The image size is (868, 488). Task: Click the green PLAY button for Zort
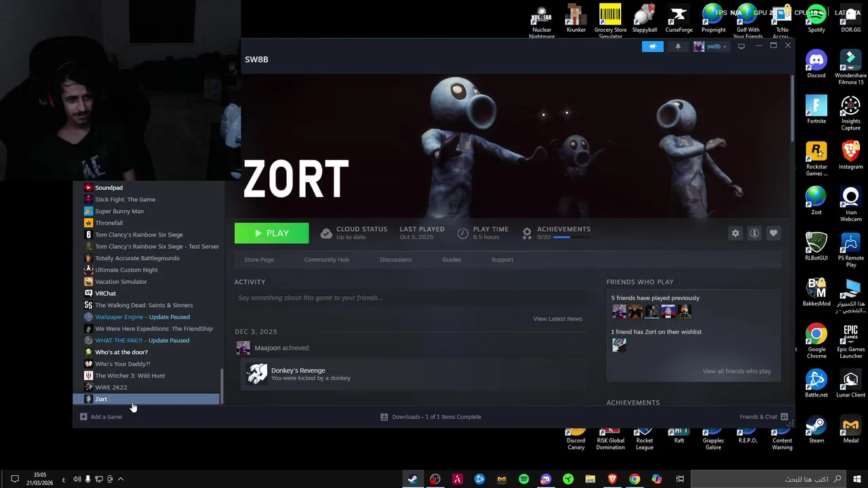point(271,233)
